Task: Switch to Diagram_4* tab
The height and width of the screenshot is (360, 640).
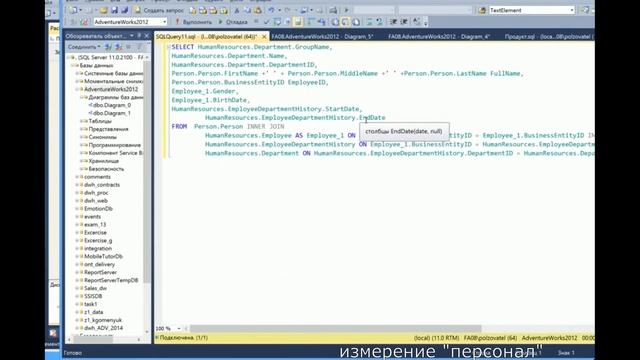Action: [439, 37]
